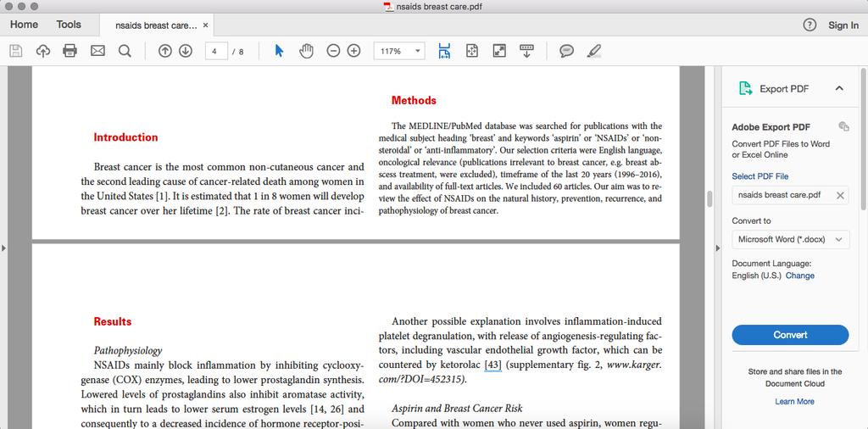The image size is (868, 429).
Task: Zoom out with the minus icon
Action: (x=333, y=51)
